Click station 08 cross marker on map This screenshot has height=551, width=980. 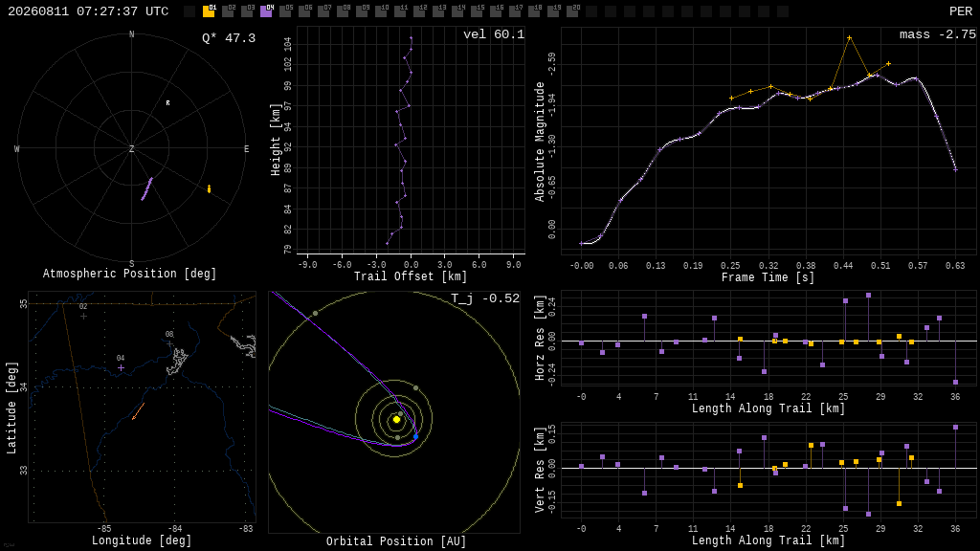click(169, 343)
